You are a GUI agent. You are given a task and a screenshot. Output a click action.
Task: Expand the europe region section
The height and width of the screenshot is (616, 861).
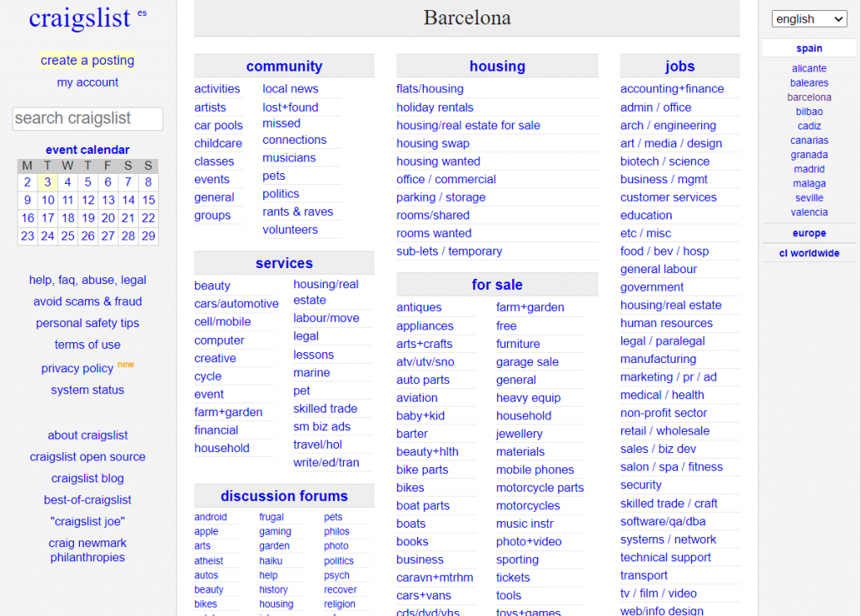[x=809, y=234]
